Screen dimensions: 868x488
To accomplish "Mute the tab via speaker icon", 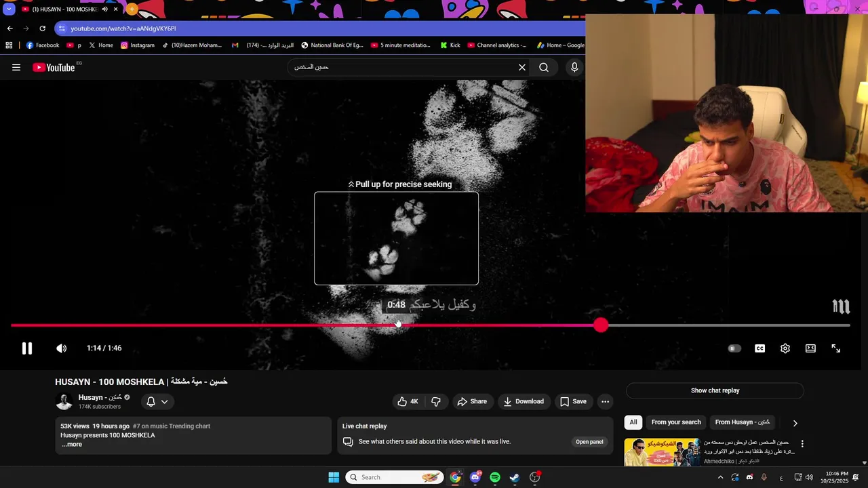I will pyautogui.click(x=104, y=9).
